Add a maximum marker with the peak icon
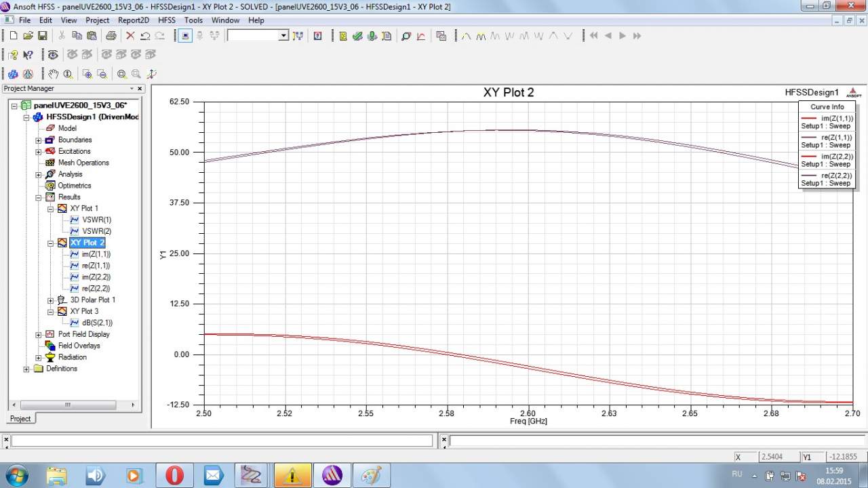Image resolution: width=868 pixels, height=488 pixels. (466, 36)
